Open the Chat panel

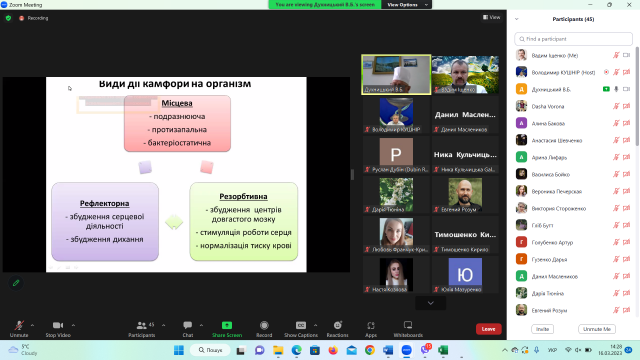[x=188, y=329]
